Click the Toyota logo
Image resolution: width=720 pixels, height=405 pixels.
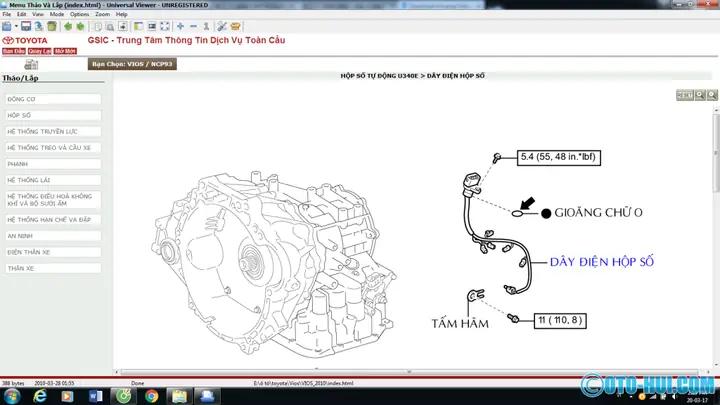25,40
